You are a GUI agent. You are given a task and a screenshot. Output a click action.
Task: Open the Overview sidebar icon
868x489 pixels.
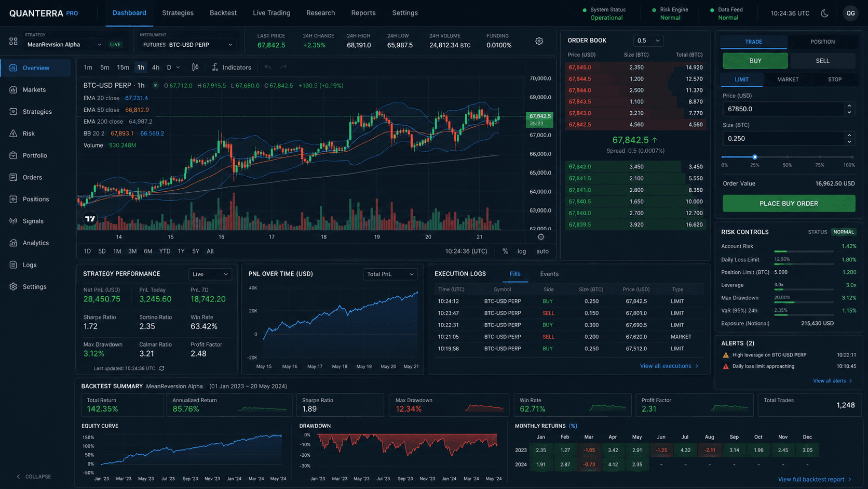point(13,68)
